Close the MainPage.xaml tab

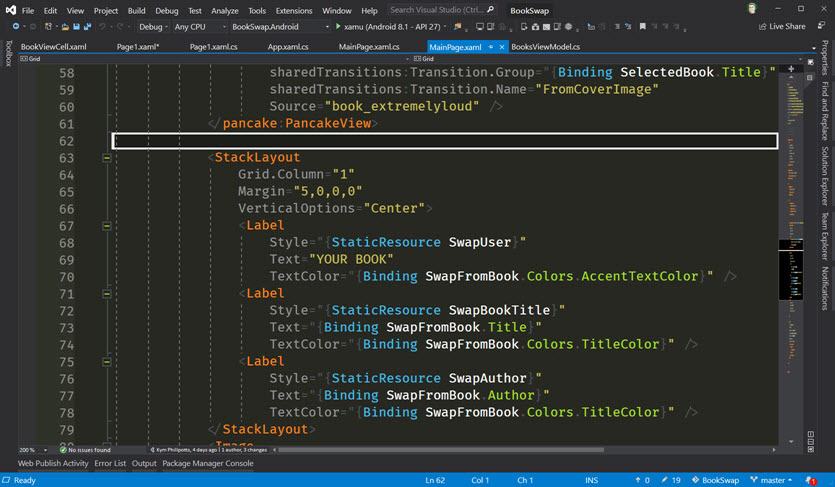click(x=502, y=47)
